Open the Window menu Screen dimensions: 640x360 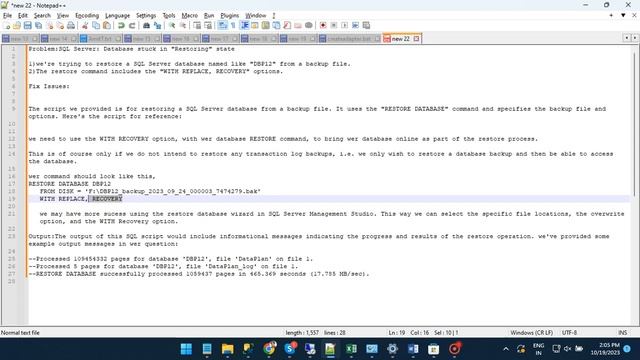click(x=256, y=16)
